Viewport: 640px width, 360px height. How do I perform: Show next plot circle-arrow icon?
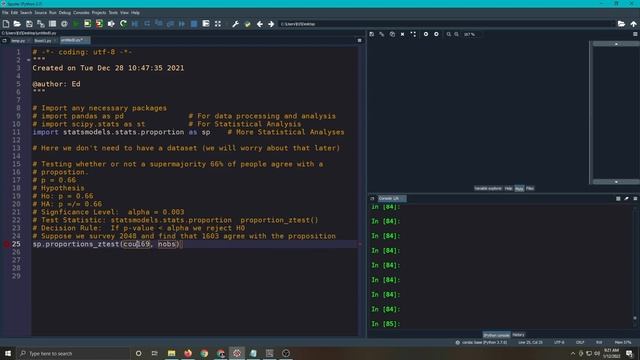(x=436, y=34)
